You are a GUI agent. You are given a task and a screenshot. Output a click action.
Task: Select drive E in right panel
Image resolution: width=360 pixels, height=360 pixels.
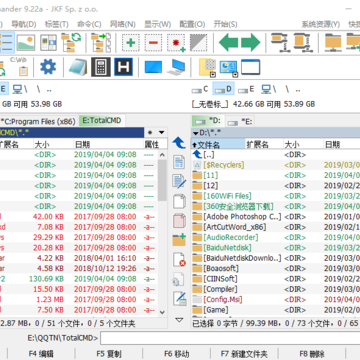246,89
